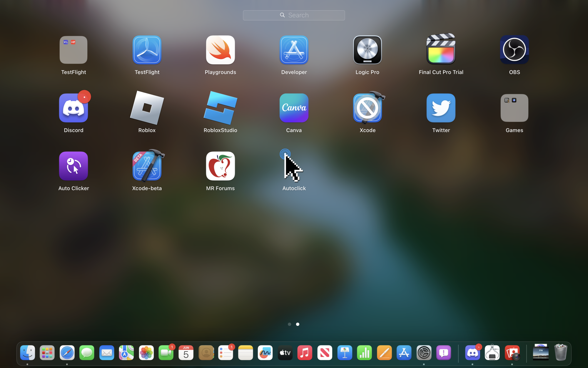The height and width of the screenshot is (368, 588).
Task: Launch the TestFlight app with propeller icon
Action: click(147, 50)
